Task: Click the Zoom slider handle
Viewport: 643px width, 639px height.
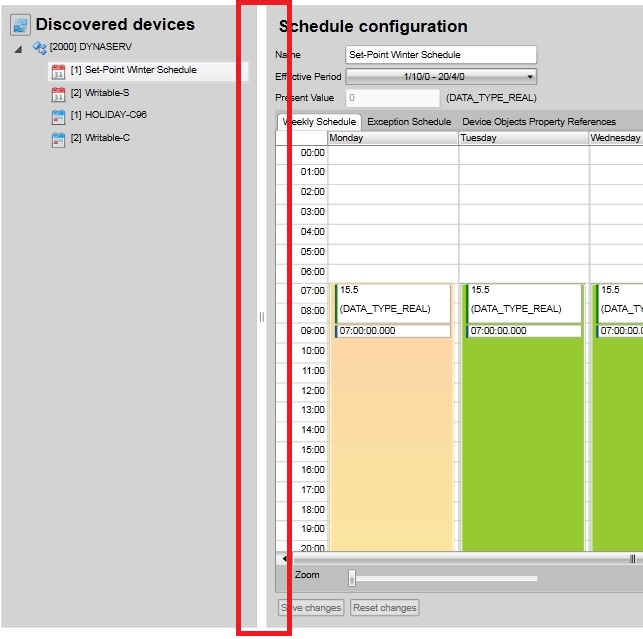Action: click(x=352, y=577)
